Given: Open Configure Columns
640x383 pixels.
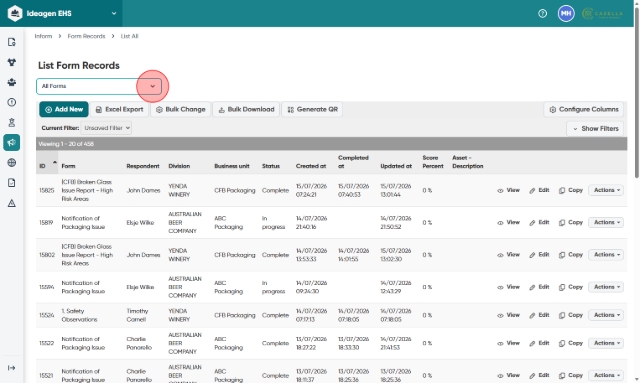Looking at the screenshot, I should point(584,109).
